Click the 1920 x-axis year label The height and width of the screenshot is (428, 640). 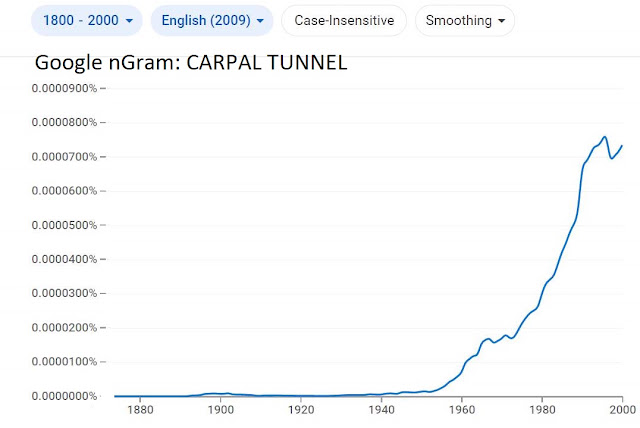tap(301, 409)
